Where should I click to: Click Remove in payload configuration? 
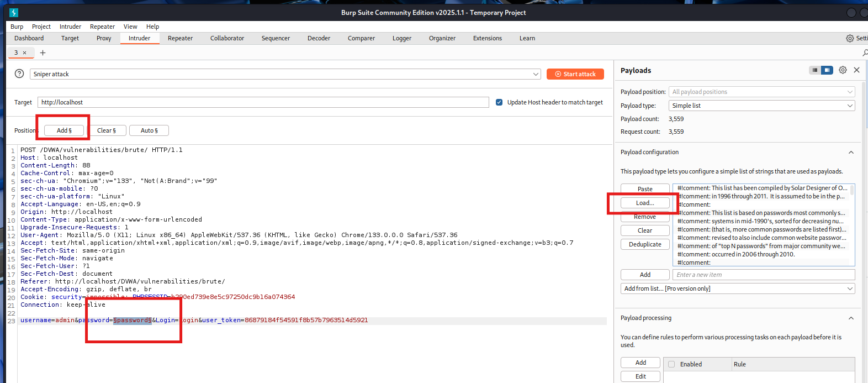645,217
